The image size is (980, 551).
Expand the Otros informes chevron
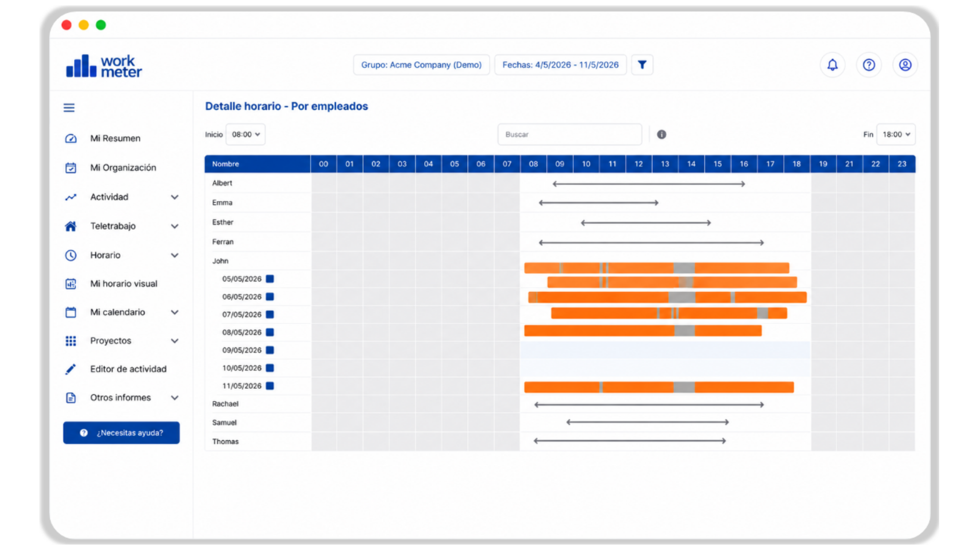tap(175, 397)
